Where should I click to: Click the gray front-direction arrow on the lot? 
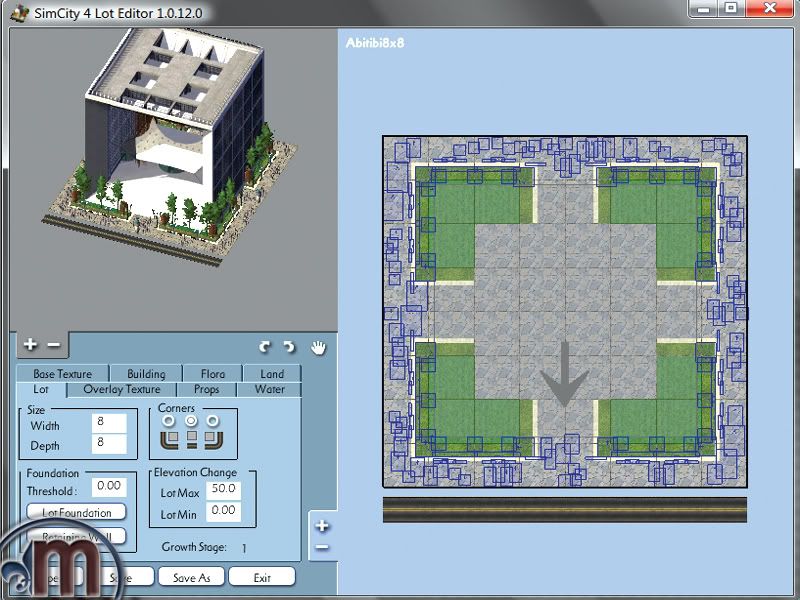click(x=564, y=374)
